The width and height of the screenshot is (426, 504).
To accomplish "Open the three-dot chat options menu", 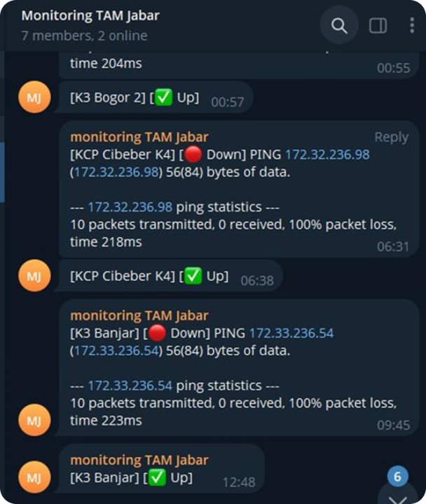I will (411, 26).
